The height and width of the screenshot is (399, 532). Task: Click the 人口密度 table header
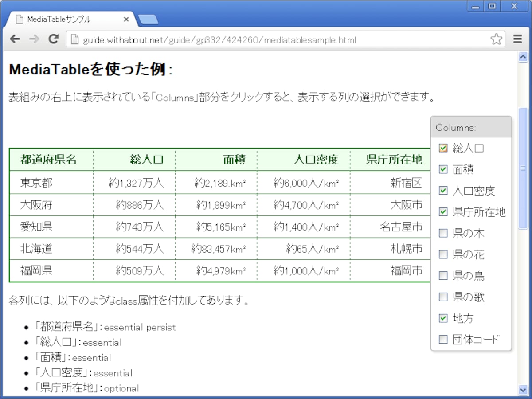[304, 160]
